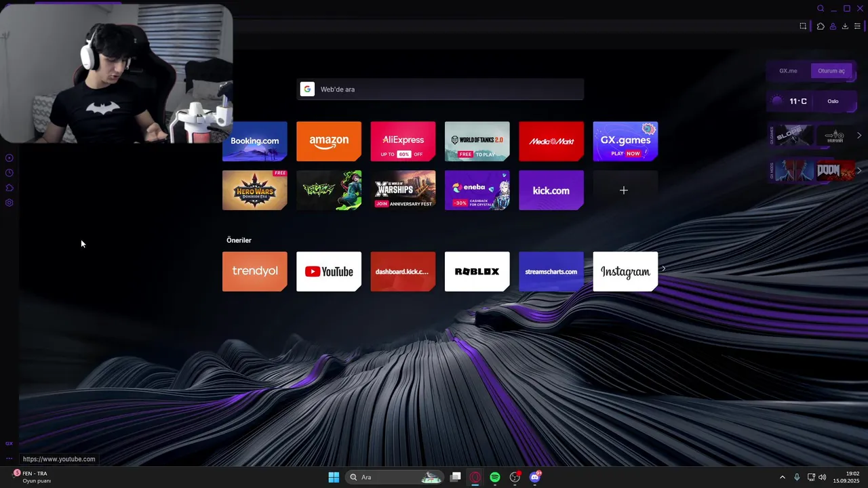Open the player icon in the sidebar

[9, 158]
